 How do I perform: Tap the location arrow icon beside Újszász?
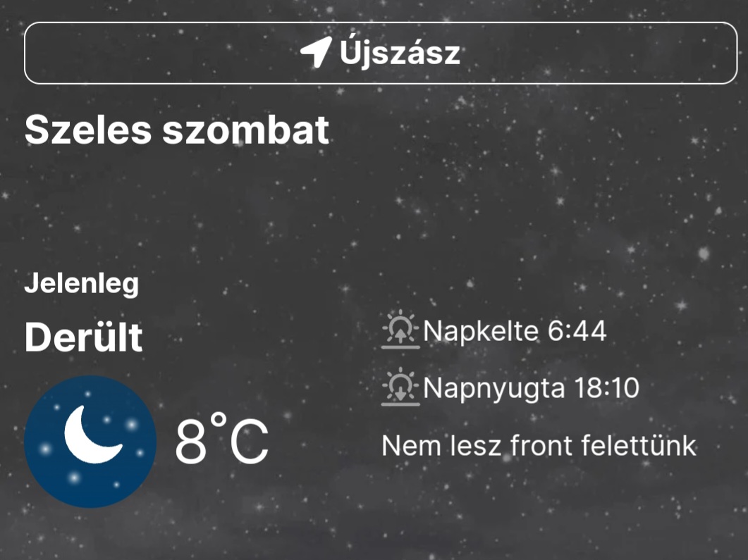point(316,52)
